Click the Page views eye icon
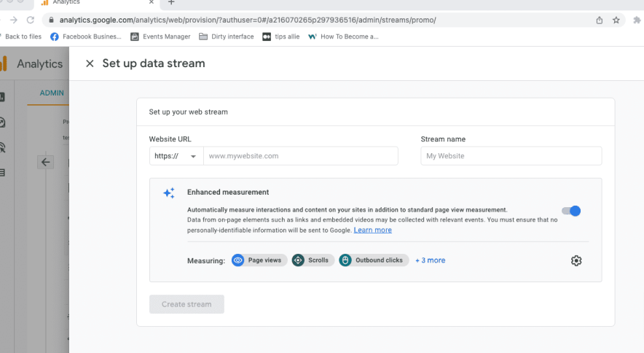The width and height of the screenshot is (644, 353). [x=238, y=260]
